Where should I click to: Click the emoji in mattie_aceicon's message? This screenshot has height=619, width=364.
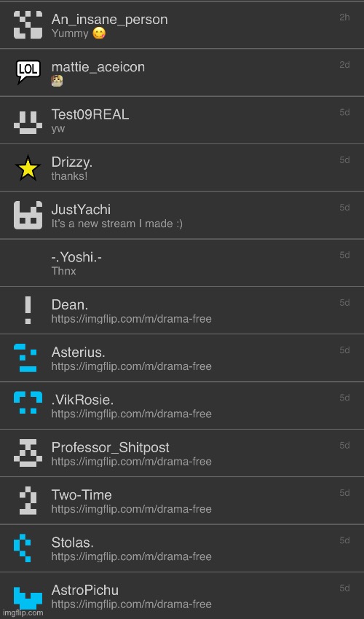(x=57, y=81)
